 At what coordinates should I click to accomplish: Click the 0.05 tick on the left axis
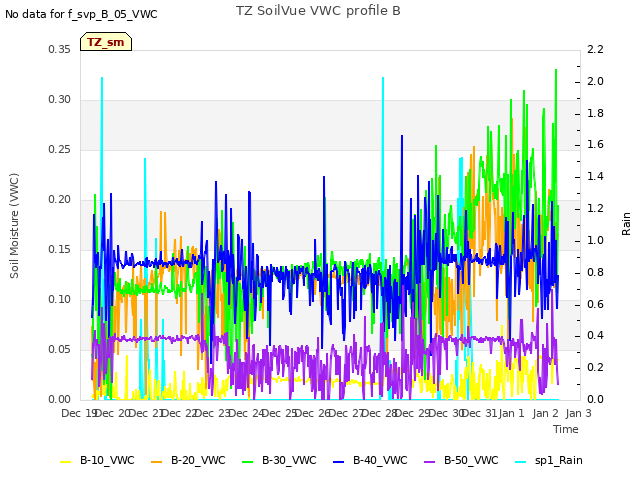coord(59,349)
